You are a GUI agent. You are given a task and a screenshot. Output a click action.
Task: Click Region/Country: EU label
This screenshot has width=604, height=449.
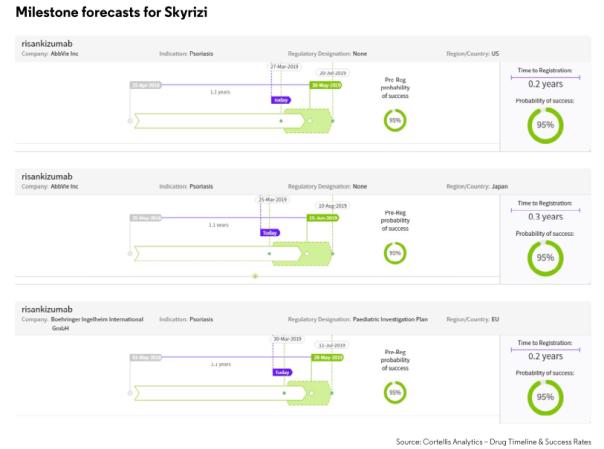click(473, 319)
